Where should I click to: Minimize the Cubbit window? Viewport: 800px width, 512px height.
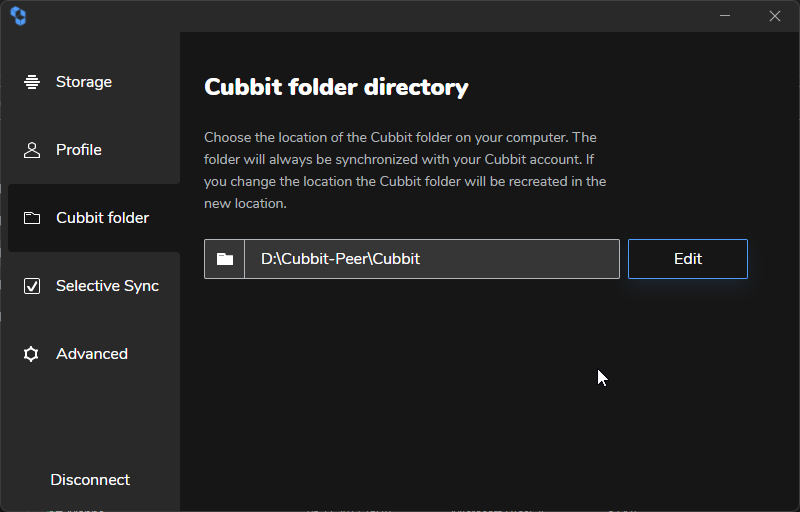click(725, 16)
